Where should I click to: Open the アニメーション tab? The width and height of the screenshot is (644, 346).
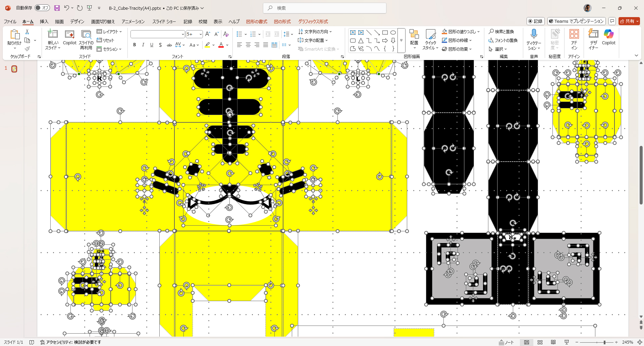[x=133, y=21]
